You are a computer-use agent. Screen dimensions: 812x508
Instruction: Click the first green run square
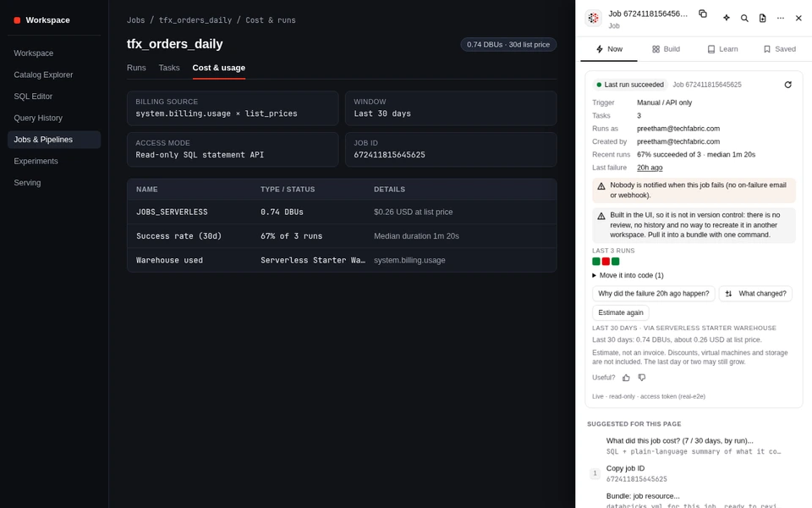coord(596,262)
